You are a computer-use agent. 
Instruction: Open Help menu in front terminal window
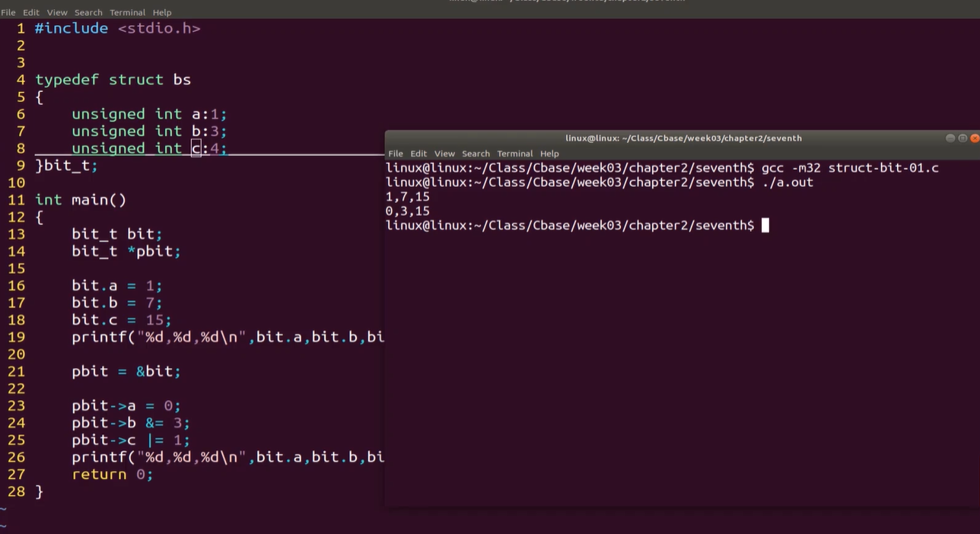pyautogui.click(x=549, y=154)
